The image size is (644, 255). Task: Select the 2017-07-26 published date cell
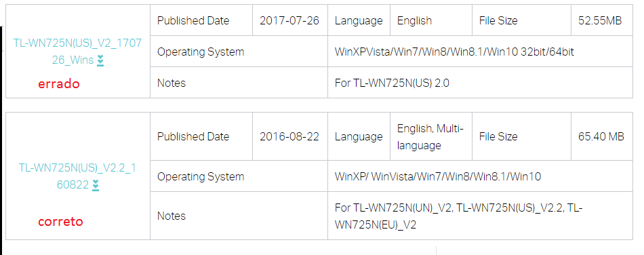[x=289, y=20]
